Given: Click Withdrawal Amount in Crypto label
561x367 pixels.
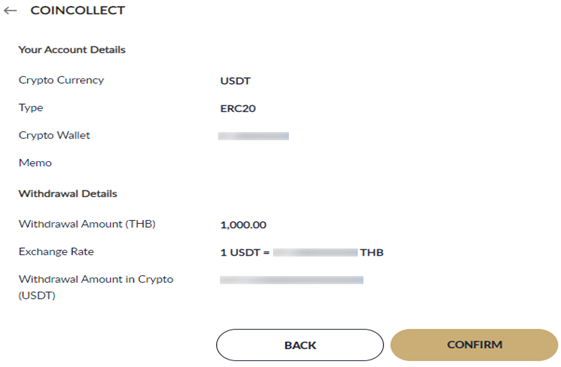Looking at the screenshot, I should pyautogui.click(x=96, y=287).
